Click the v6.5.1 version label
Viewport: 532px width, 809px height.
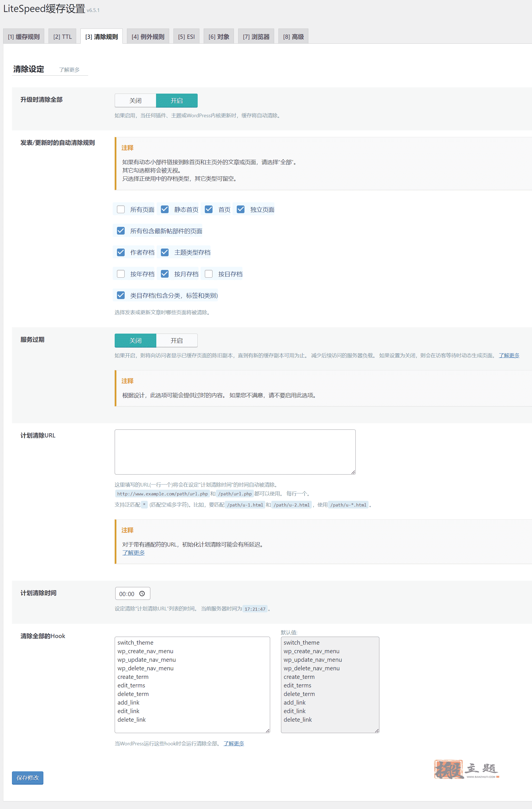pyautogui.click(x=93, y=11)
